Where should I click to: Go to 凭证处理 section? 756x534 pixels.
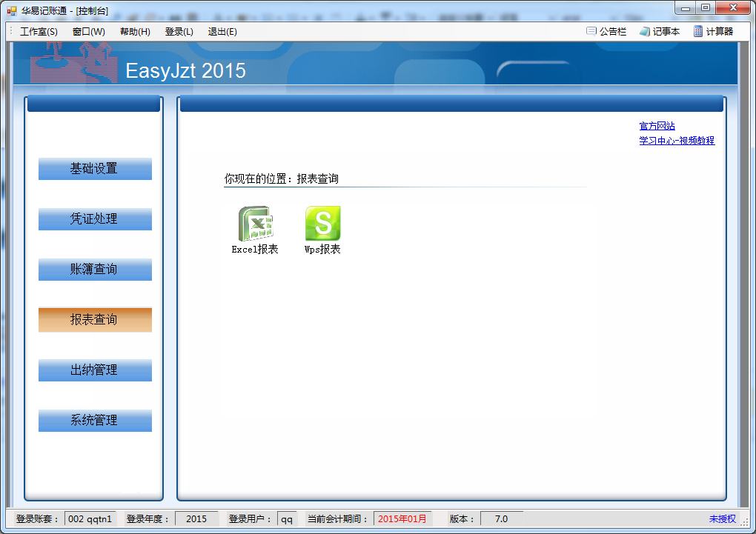[95, 219]
